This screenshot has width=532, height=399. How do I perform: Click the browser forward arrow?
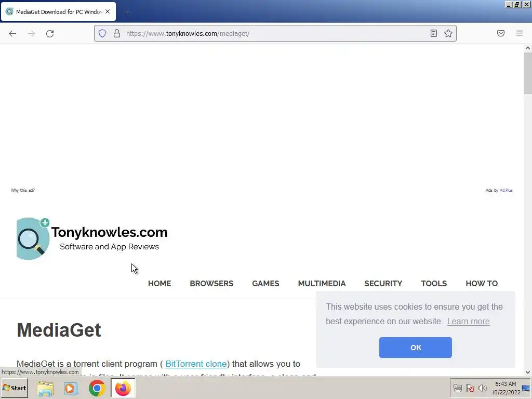tap(31, 34)
